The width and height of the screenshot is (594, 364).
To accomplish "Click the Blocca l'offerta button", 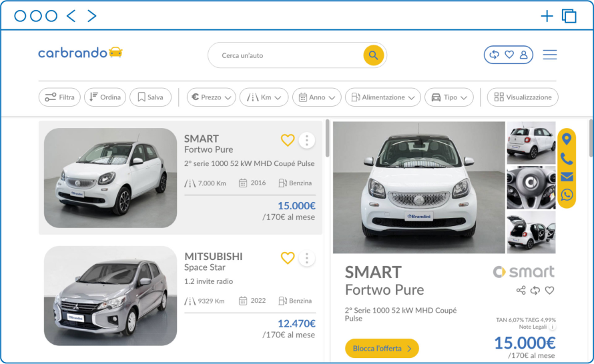I will coord(382,348).
